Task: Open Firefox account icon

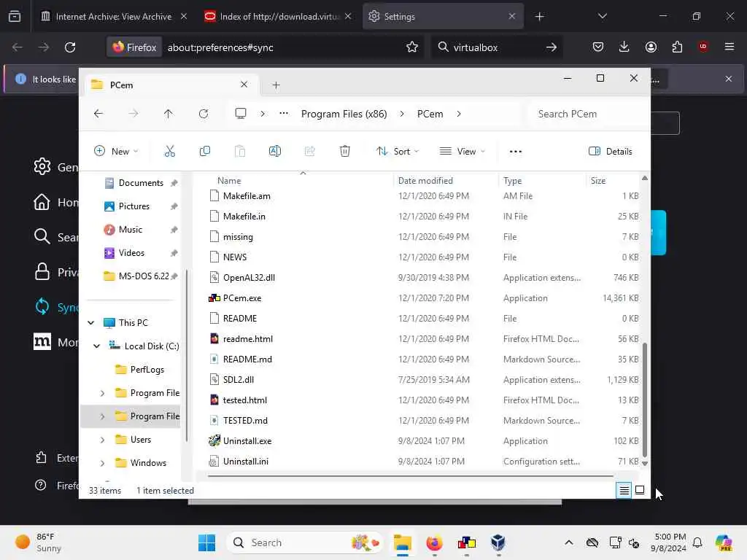Action: [651, 47]
